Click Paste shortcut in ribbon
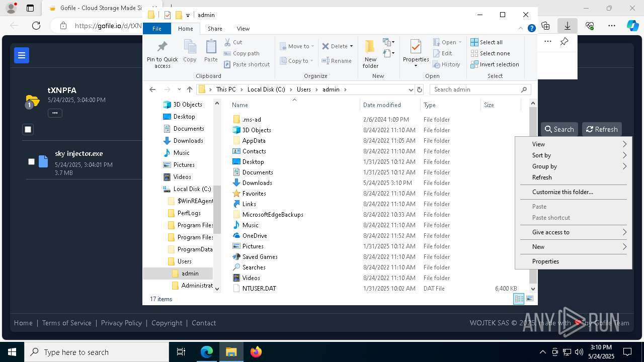Screen dimensions: 644x362 click(x=247, y=64)
